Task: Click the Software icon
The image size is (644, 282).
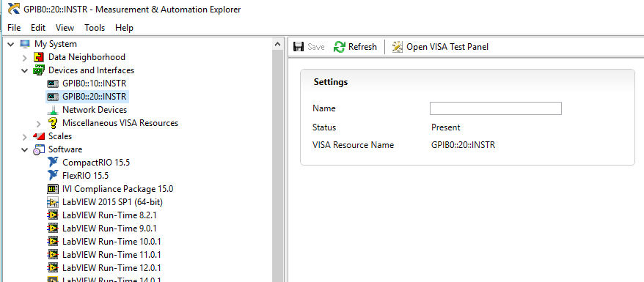Action: click(39, 149)
